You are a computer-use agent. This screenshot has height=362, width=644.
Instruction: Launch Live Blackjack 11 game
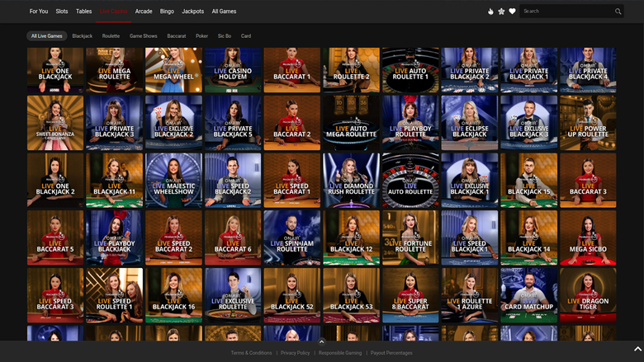pos(115,181)
